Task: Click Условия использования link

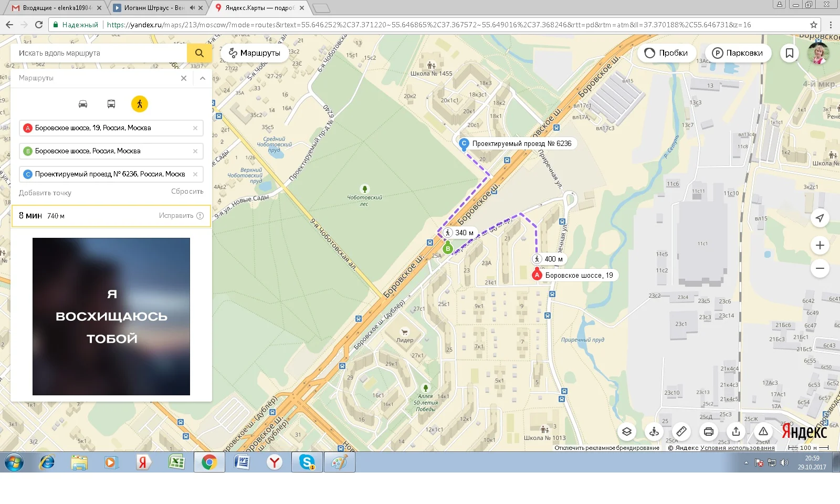Action: [x=738, y=448]
